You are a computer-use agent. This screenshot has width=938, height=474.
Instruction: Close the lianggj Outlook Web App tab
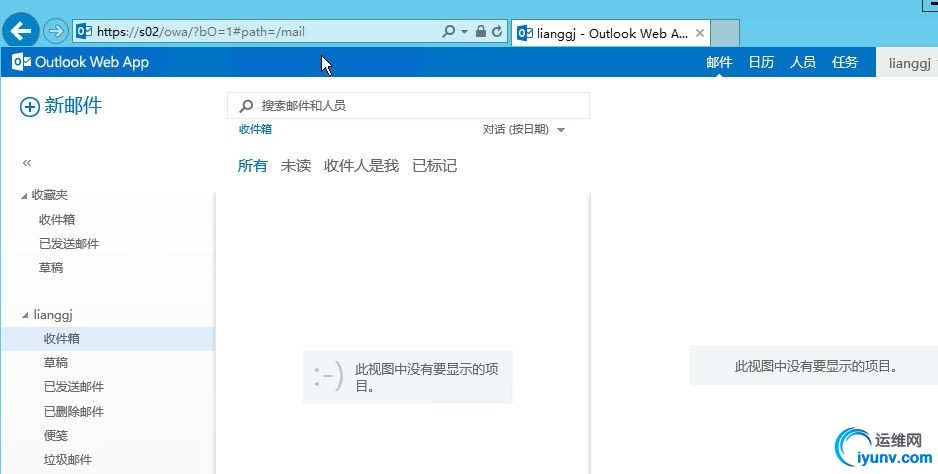pyautogui.click(x=700, y=33)
